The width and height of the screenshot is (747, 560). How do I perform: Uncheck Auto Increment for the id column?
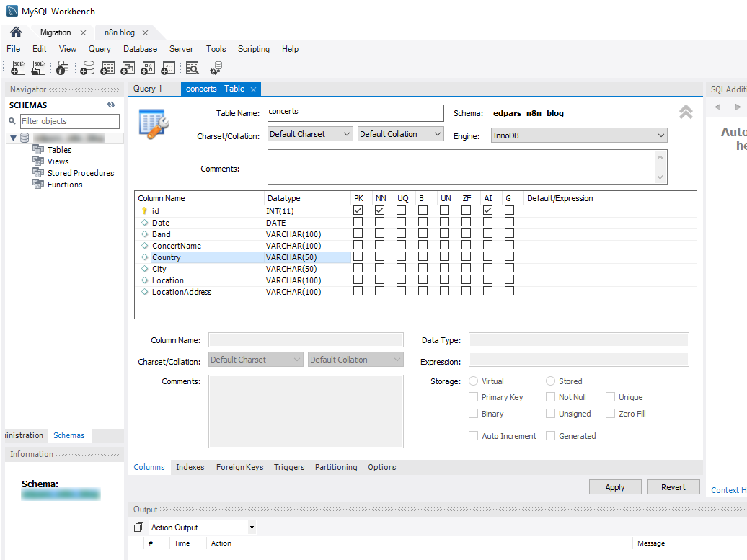[x=487, y=210]
